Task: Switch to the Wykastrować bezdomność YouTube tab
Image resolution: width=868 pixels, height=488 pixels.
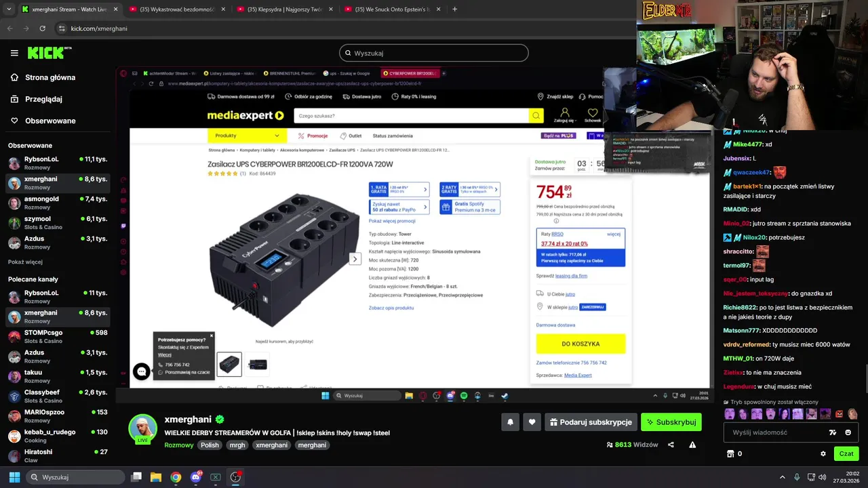Action: 178,9
